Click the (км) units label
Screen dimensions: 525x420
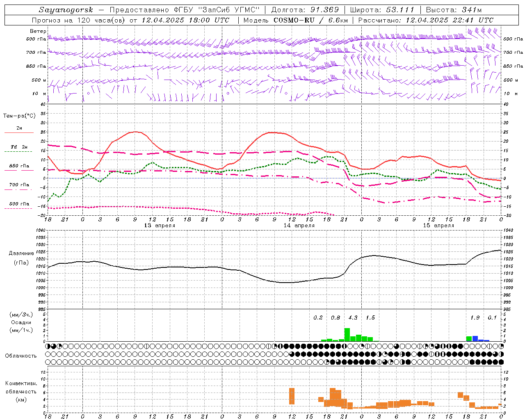(x=21, y=399)
